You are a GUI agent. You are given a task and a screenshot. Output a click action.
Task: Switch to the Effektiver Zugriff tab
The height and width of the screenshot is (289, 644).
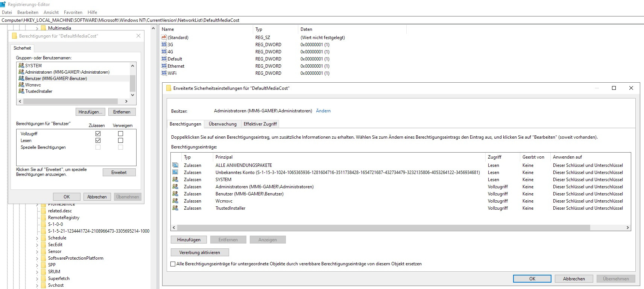pyautogui.click(x=260, y=124)
